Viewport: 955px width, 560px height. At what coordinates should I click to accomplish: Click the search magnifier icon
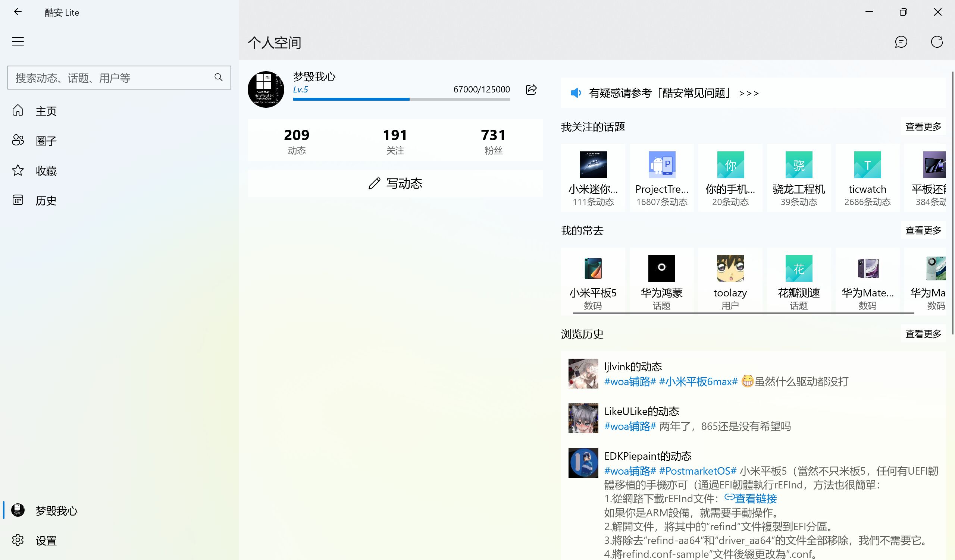[x=218, y=78]
